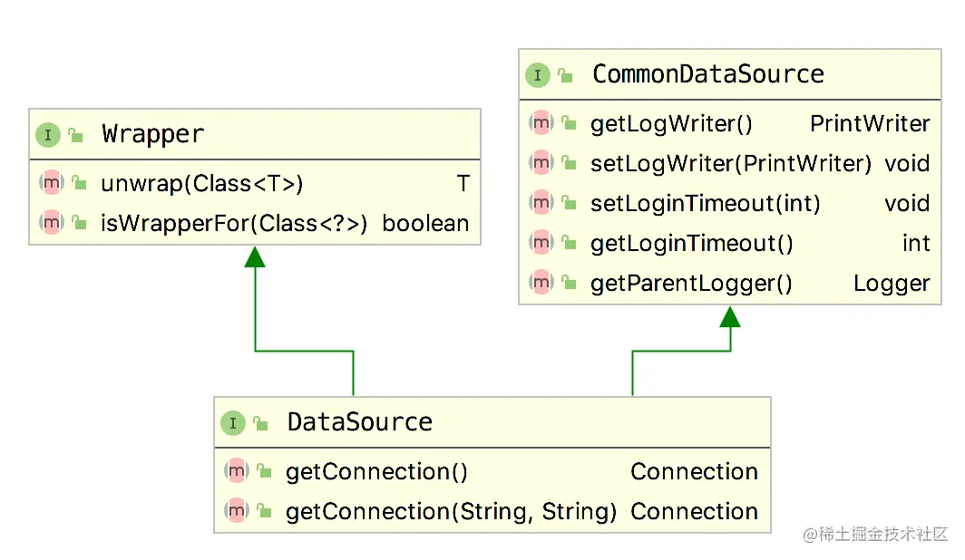Select the DataSource interface title
The height and width of the screenshot is (560, 965).
[359, 422]
